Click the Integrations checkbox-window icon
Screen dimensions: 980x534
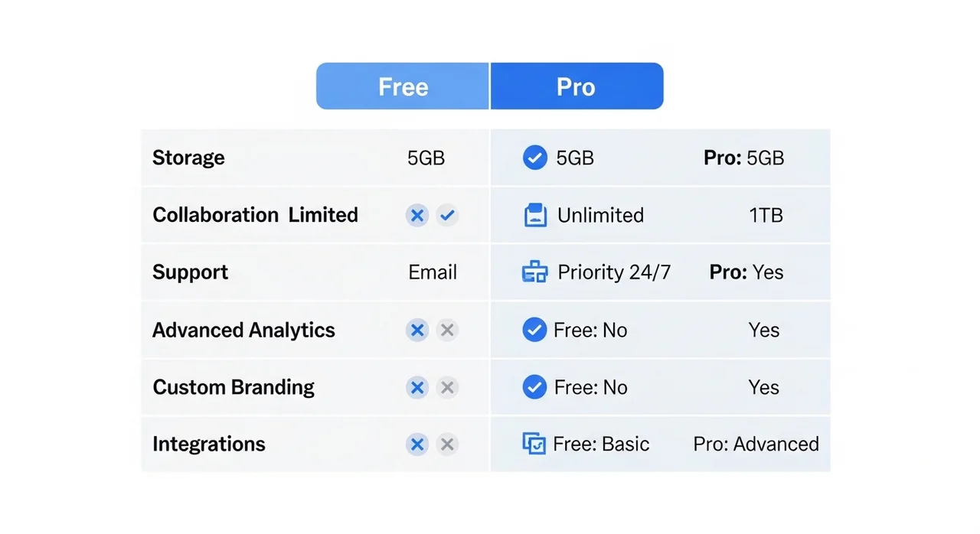click(534, 444)
